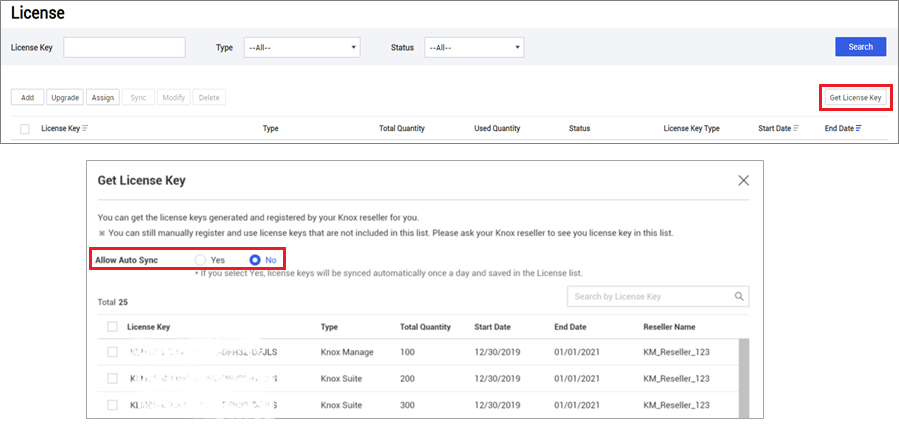Sort by License Key column icon

tap(85, 128)
